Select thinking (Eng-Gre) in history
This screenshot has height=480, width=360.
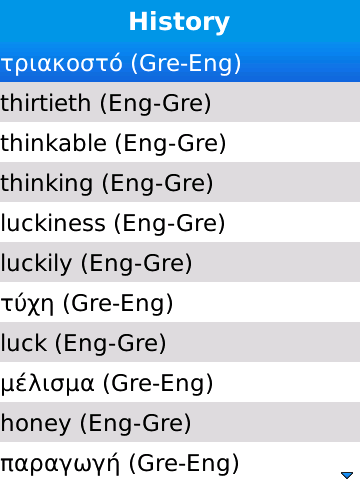click(180, 182)
